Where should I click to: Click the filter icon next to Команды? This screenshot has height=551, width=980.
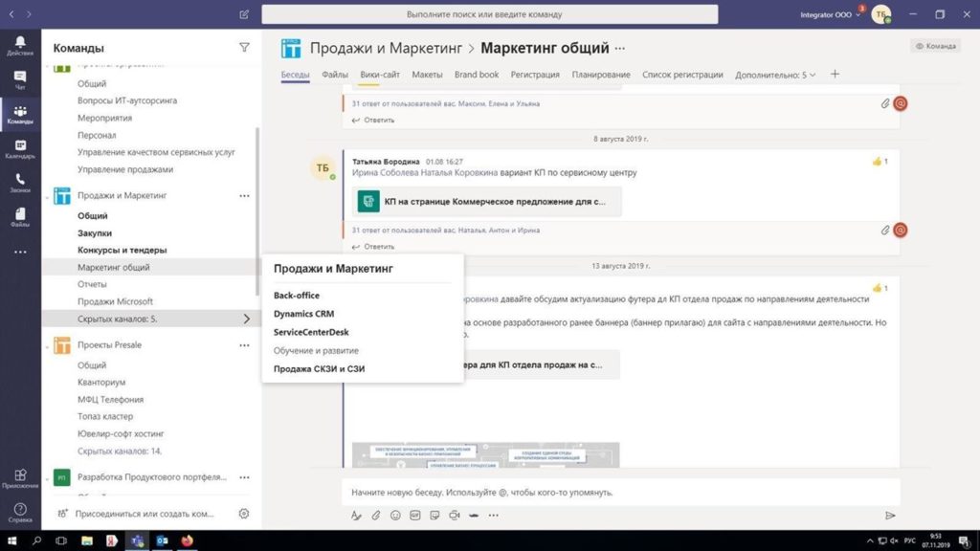tap(244, 48)
